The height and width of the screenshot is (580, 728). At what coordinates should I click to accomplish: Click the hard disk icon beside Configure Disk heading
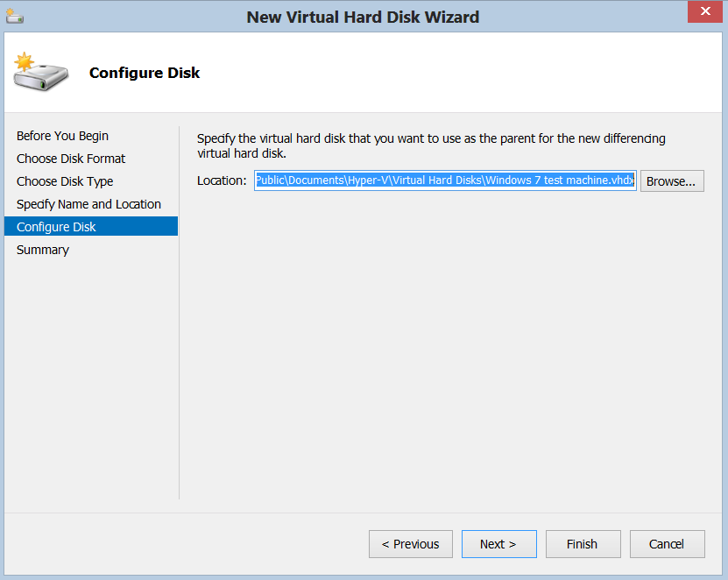41,72
